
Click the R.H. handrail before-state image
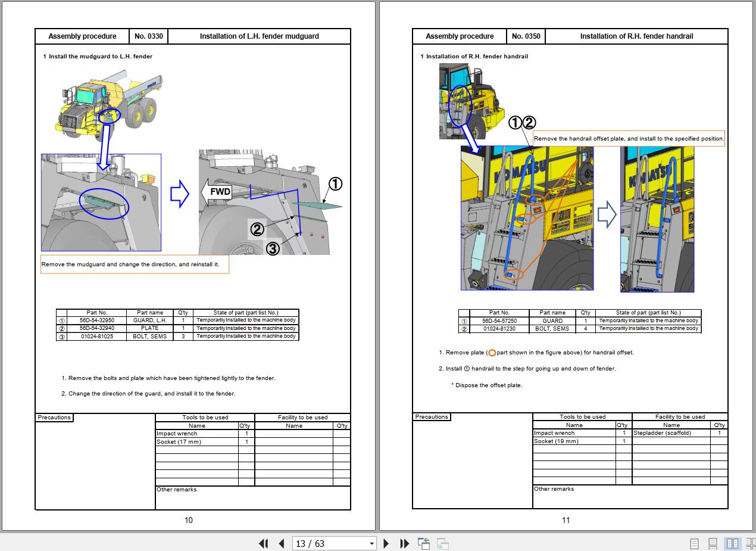click(x=527, y=218)
